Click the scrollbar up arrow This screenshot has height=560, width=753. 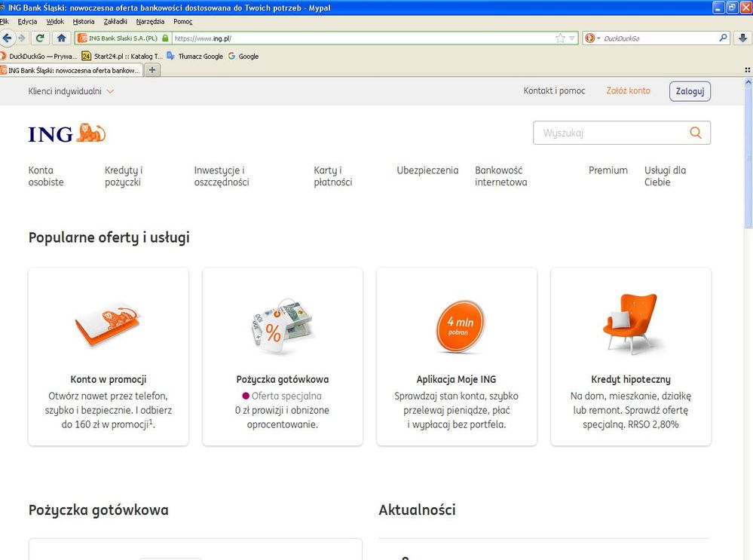748,82
